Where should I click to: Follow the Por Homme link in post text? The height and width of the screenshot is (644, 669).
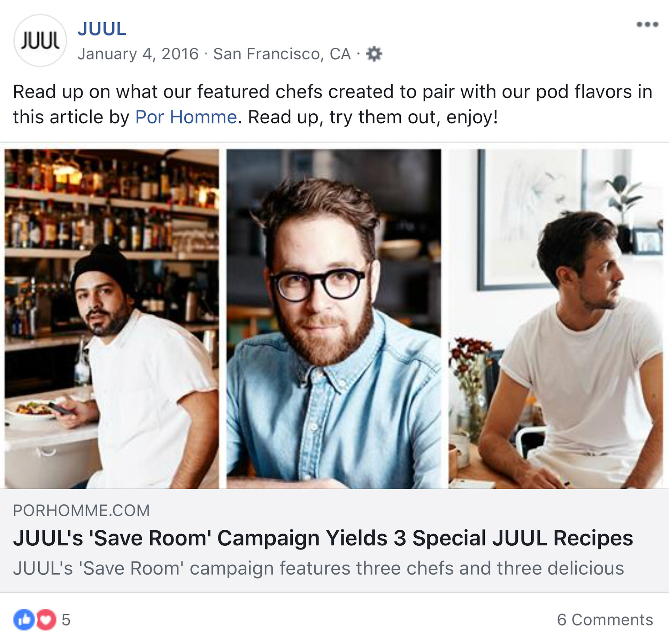186,117
